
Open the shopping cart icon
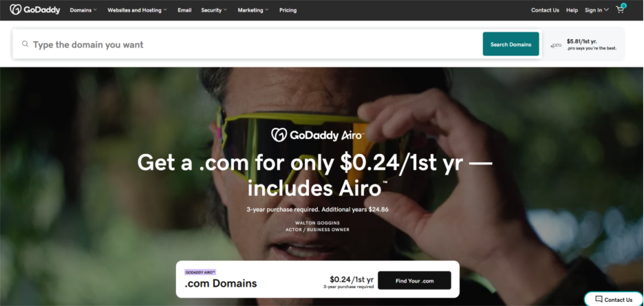click(x=620, y=10)
